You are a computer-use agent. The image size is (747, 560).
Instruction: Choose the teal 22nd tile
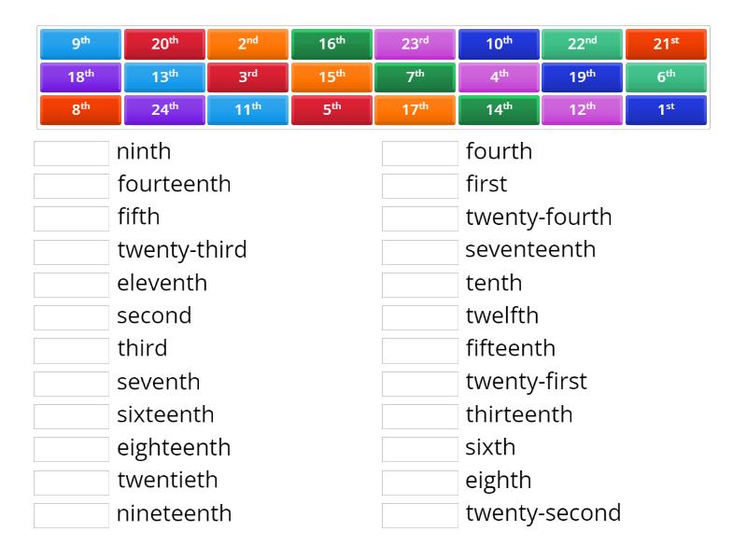pos(582,41)
